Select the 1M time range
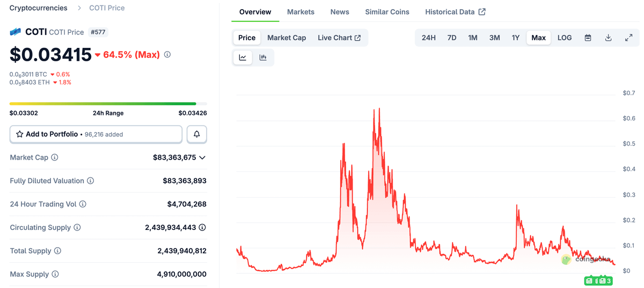This screenshot has height=288, width=644. [473, 38]
